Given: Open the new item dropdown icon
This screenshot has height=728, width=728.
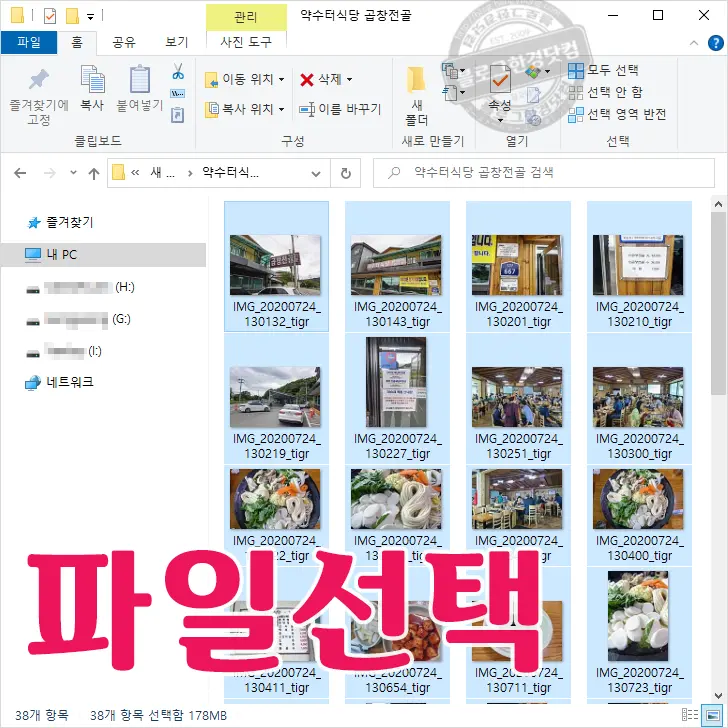Looking at the screenshot, I should [454, 71].
